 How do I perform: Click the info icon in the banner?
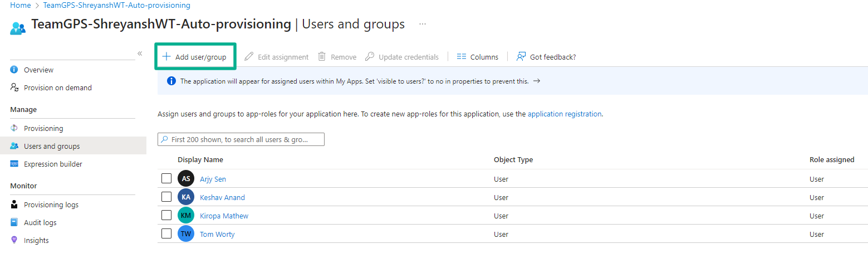[x=171, y=81]
